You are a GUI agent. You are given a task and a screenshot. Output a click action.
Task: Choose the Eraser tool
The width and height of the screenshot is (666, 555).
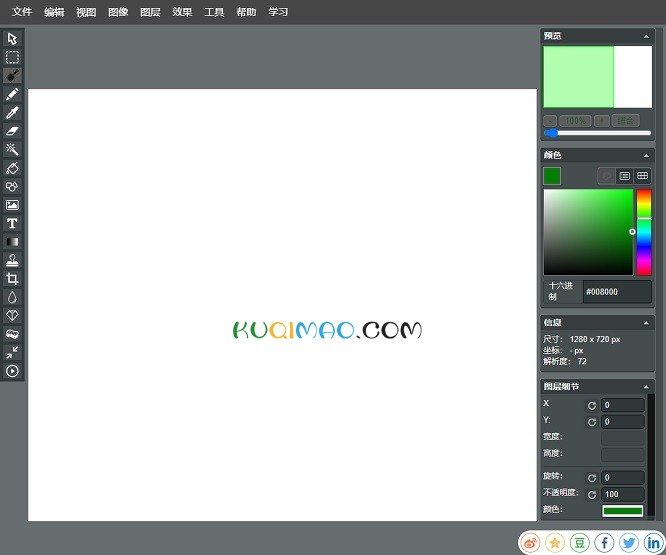coord(12,131)
